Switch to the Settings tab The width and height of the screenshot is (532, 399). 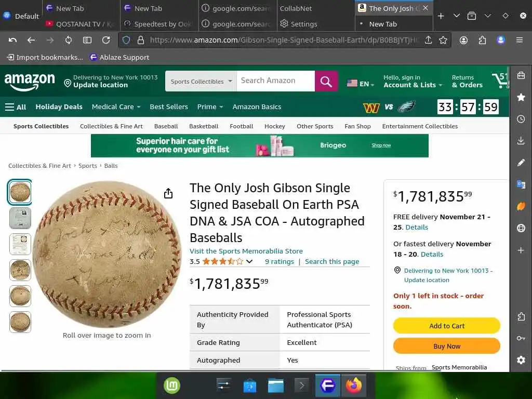click(x=316, y=24)
